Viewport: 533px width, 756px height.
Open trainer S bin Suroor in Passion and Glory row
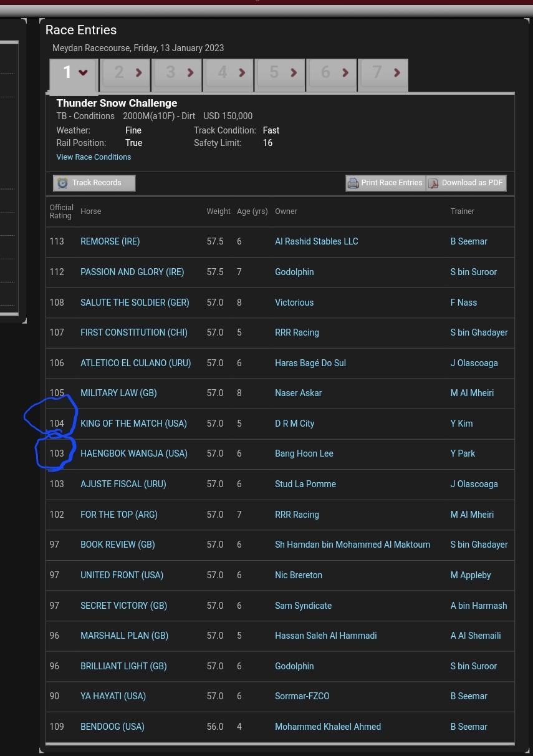click(474, 272)
